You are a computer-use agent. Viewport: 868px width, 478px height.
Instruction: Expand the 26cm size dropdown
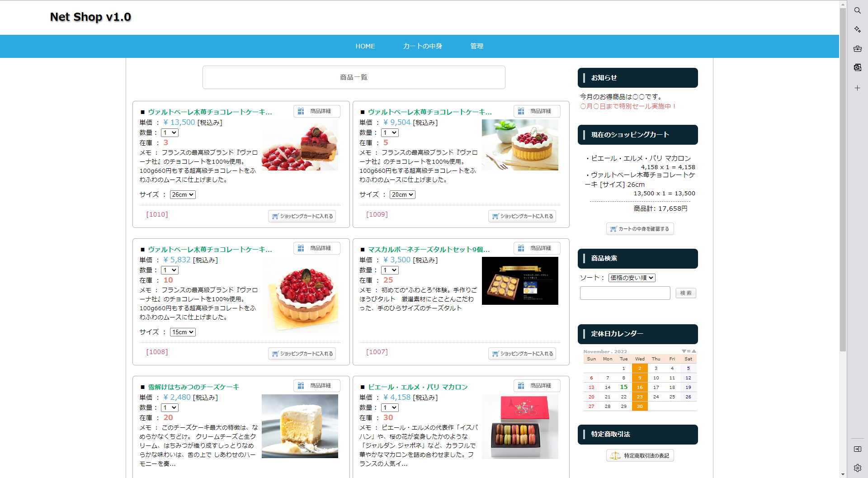click(183, 194)
